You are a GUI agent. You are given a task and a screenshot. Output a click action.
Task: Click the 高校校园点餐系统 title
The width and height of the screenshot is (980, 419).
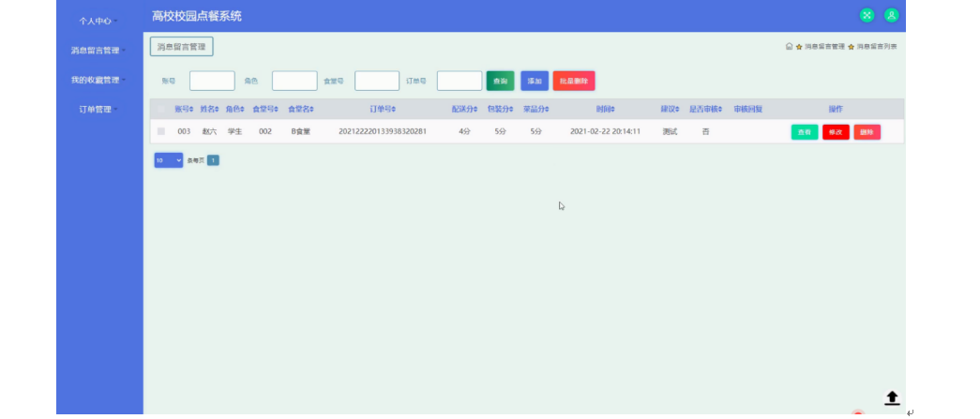196,16
